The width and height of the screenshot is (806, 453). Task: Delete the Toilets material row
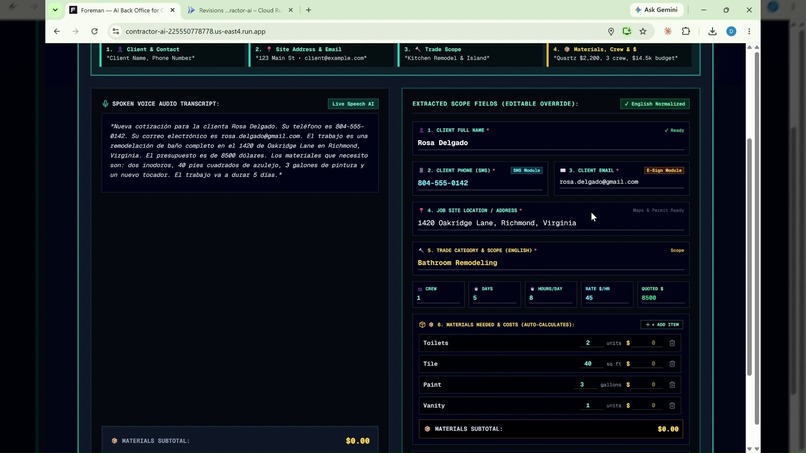672,343
